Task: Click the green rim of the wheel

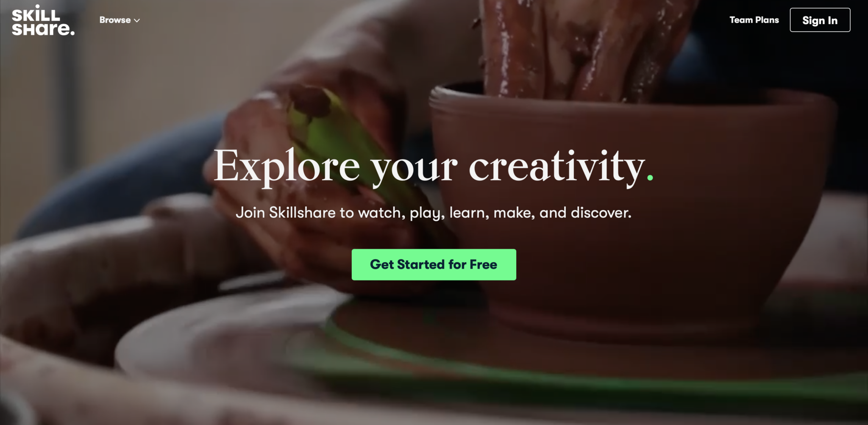Action: click(x=551, y=373)
